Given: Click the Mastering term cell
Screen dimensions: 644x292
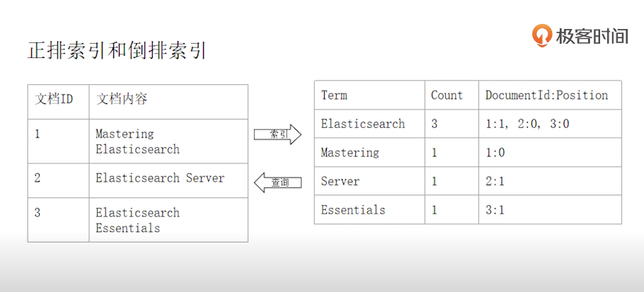Looking at the screenshot, I should pos(350,152).
